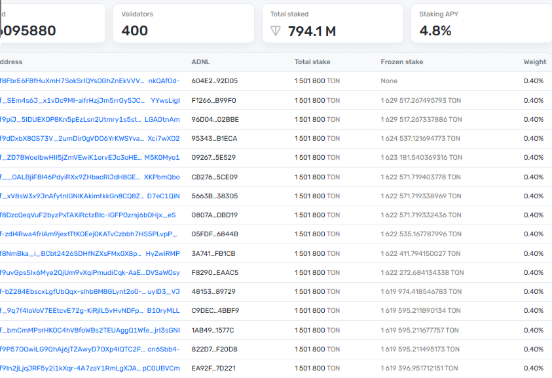
Task: Click frozen stake 1 619 974.418546783 TON
Action: coord(421,291)
